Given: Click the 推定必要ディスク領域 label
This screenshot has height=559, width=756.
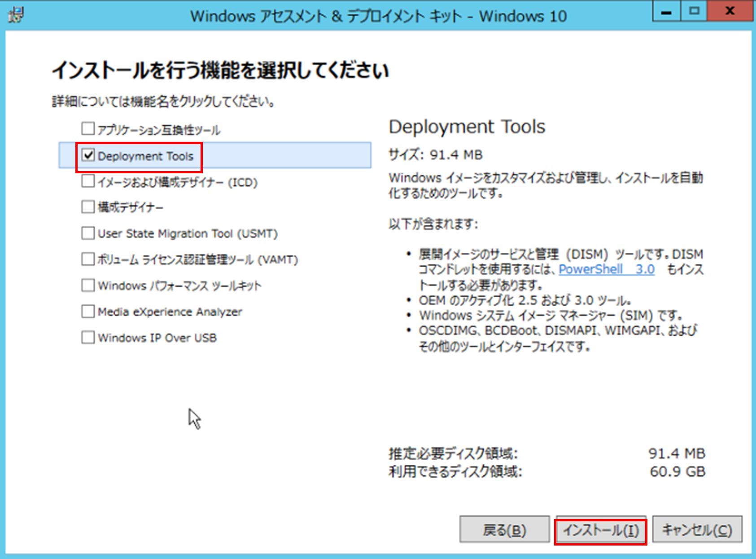Looking at the screenshot, I should coord(453,453).
